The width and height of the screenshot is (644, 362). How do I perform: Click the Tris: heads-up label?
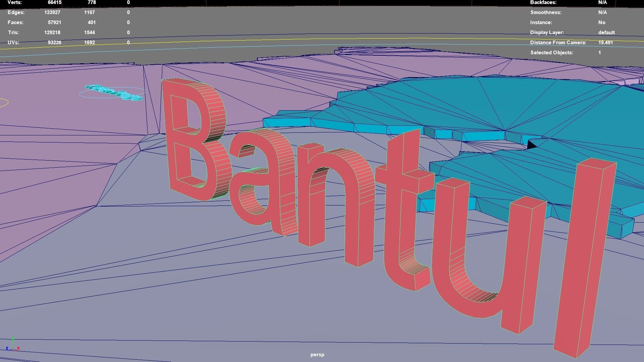coord(13,33)
